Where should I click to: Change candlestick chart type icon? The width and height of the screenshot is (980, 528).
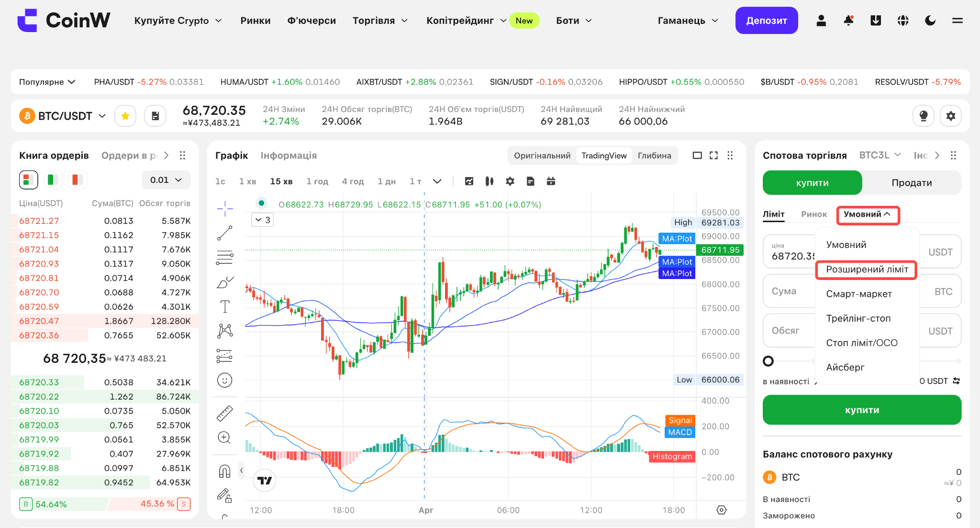click(489, 181)
